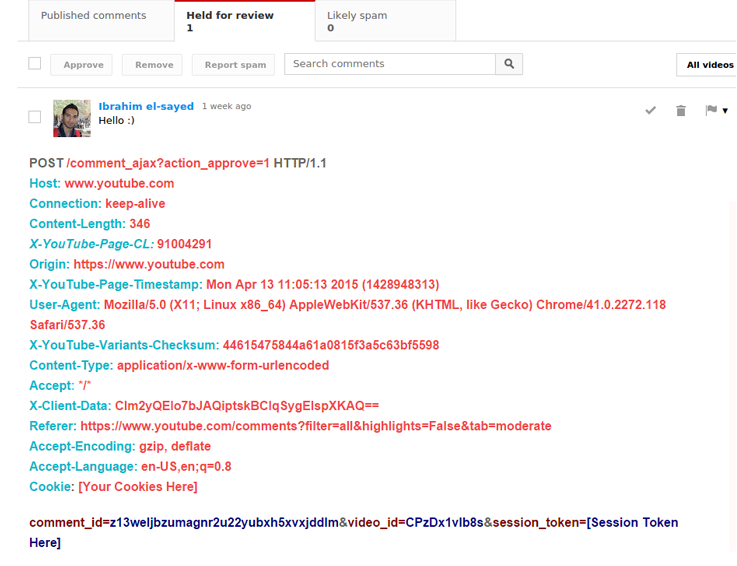Click 'en-US,en;q=0.8' Accept-Language value
Image resolution: width=737 pixels, height=566 pixels.
(x=186, y=466)
